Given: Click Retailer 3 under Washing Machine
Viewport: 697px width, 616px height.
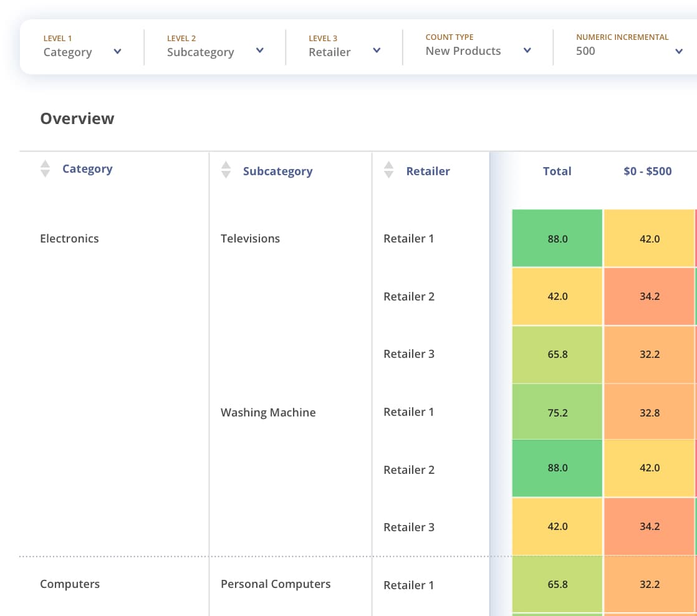Looking at the screenshot, I should pyautogui.click(x=408, y=527).
